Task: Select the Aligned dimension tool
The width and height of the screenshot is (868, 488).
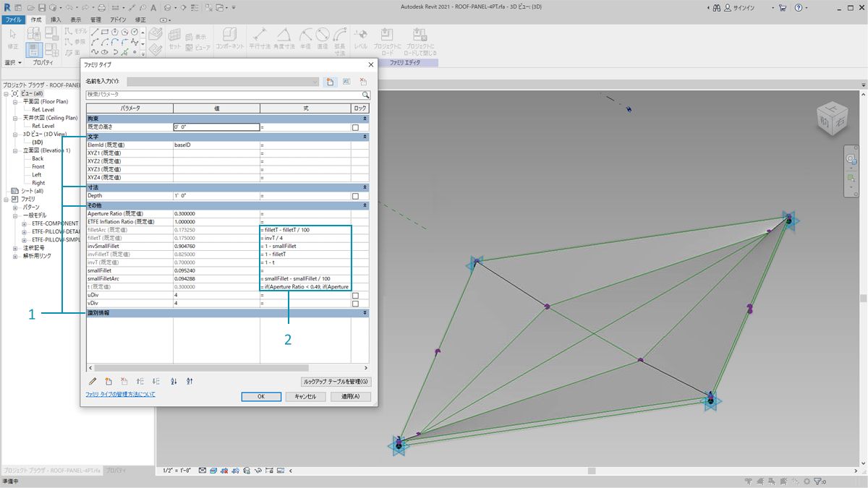Action: click(x=260, y=39)
